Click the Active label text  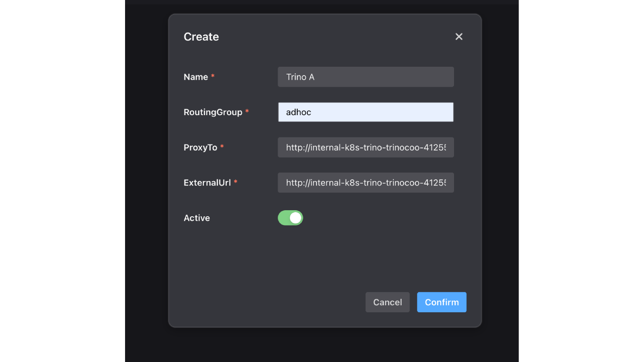(x=197, y=218)
